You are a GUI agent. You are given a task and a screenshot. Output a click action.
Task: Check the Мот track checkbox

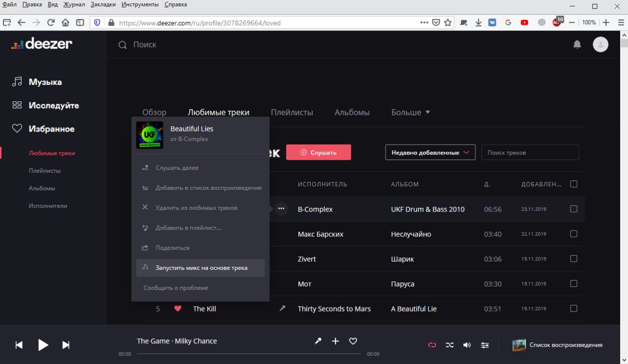574,284
